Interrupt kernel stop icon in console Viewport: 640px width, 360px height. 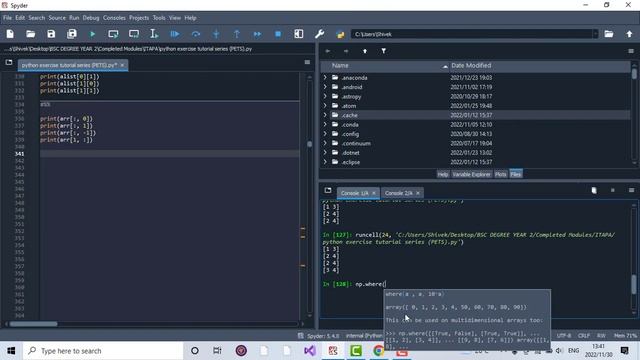pos(613,191)
